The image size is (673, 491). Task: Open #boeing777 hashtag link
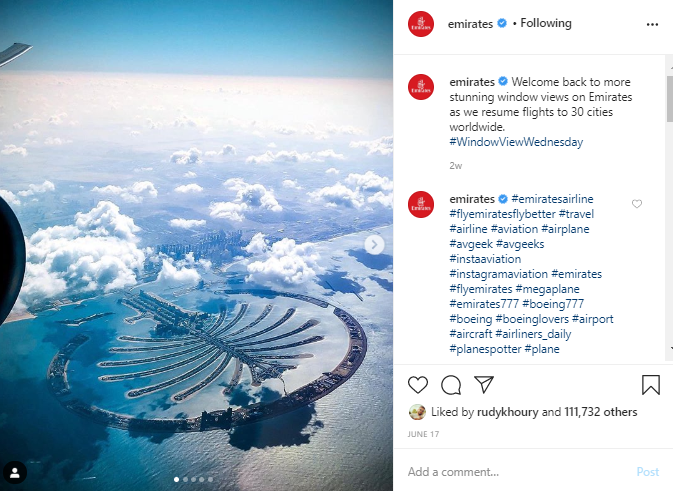[553, 304]
